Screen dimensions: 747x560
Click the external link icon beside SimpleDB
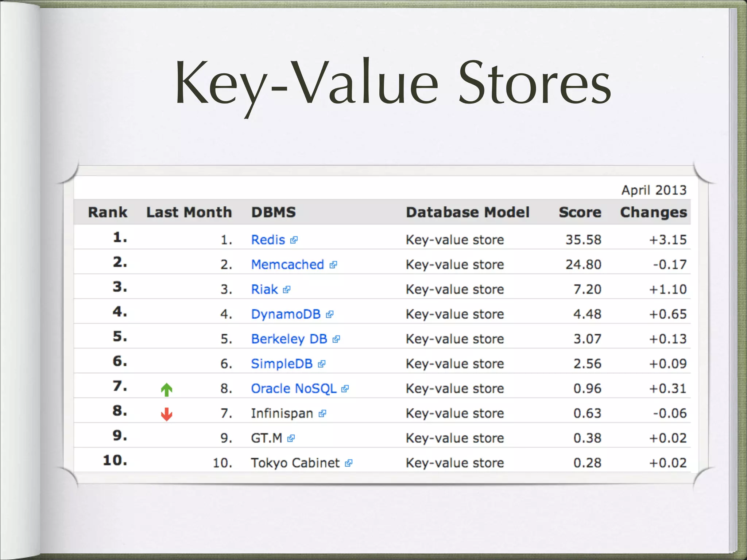click(x=322, y=364)
